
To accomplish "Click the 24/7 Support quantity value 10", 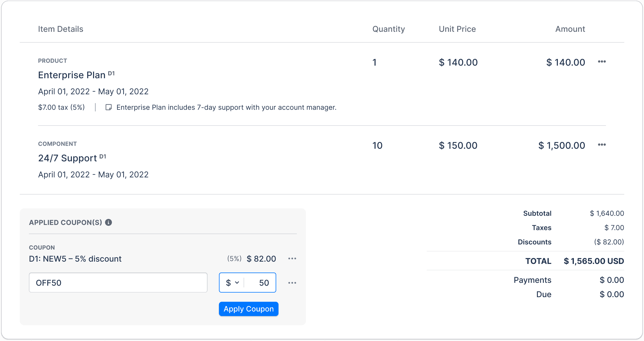I will coord(377,145).
